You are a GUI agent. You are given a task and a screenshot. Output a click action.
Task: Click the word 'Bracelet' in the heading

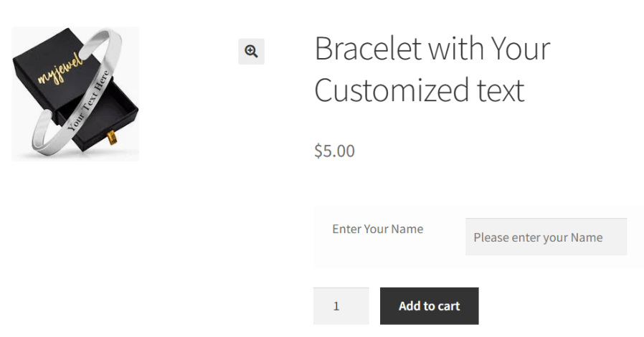(368, 49)
